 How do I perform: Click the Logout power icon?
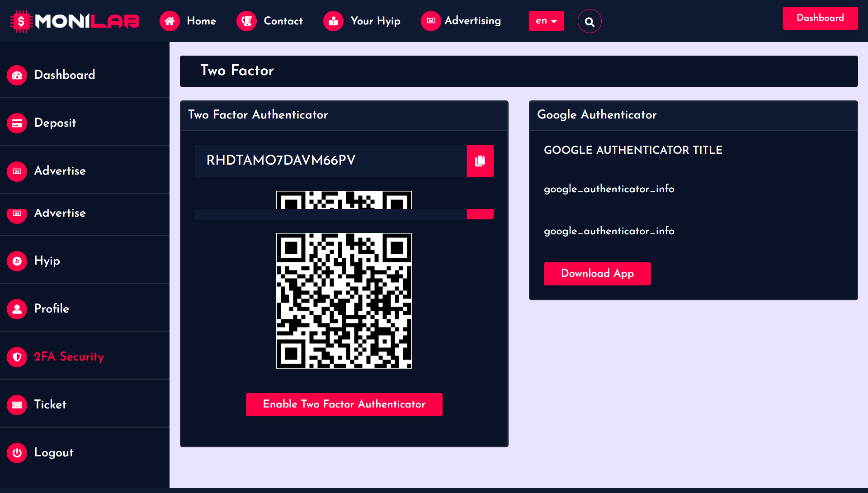coord(17,453)
